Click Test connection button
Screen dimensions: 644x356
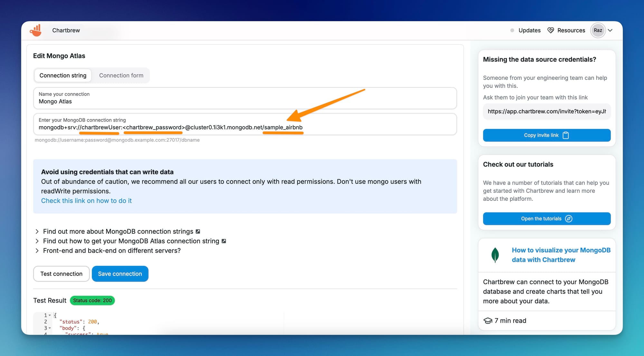61,274
